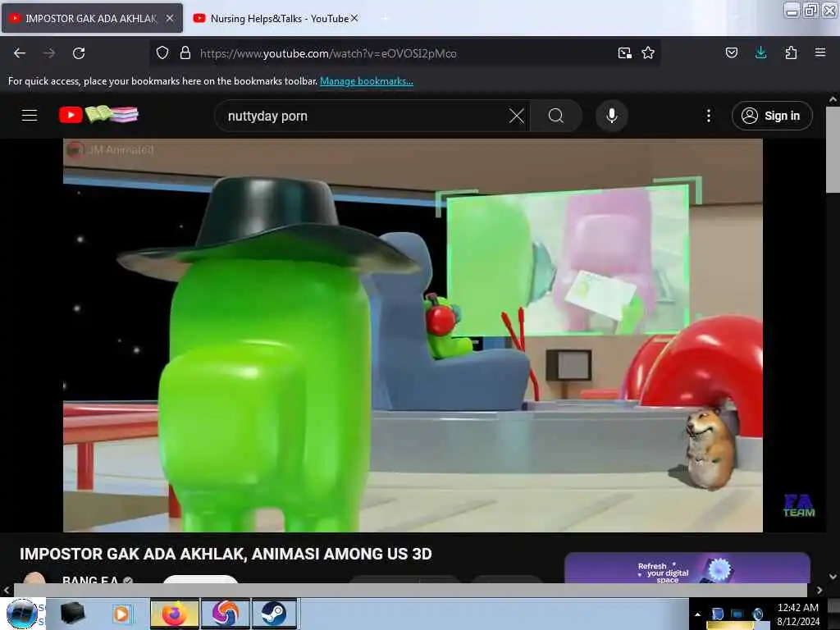Bookmark this page with the star
840x630 pixels.
click(648, 53)
